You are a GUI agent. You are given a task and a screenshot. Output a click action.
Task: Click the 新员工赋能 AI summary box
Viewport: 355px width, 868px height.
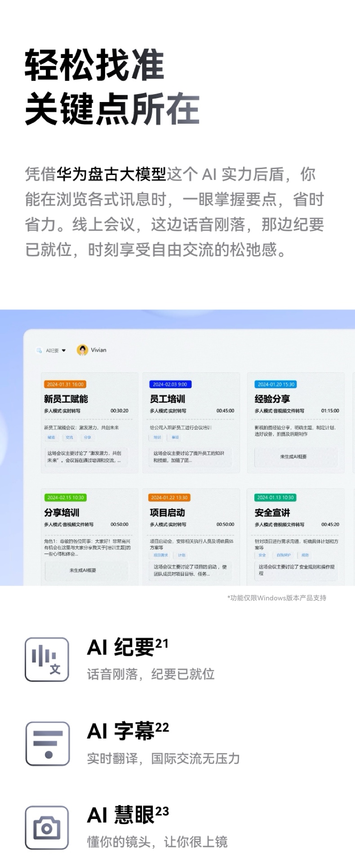(86, 457)
